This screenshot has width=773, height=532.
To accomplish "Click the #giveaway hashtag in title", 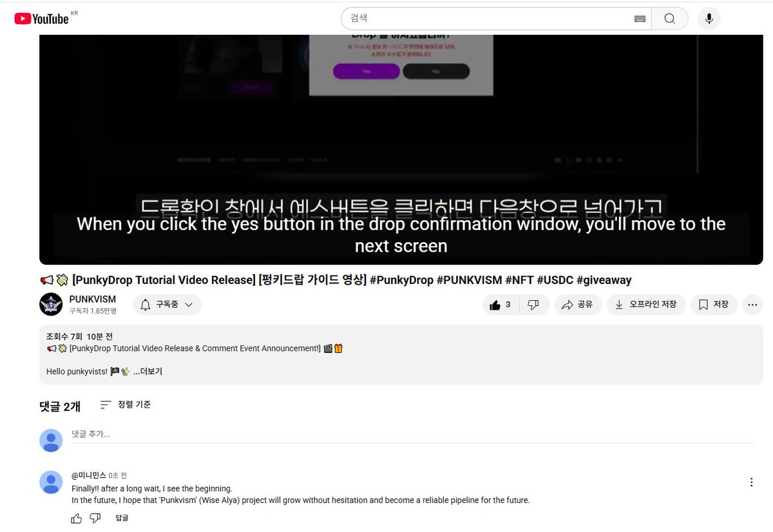I will 604,280.
